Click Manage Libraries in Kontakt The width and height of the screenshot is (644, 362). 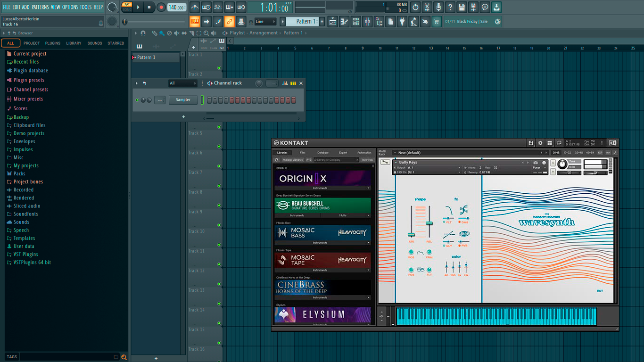click(293, 160)
